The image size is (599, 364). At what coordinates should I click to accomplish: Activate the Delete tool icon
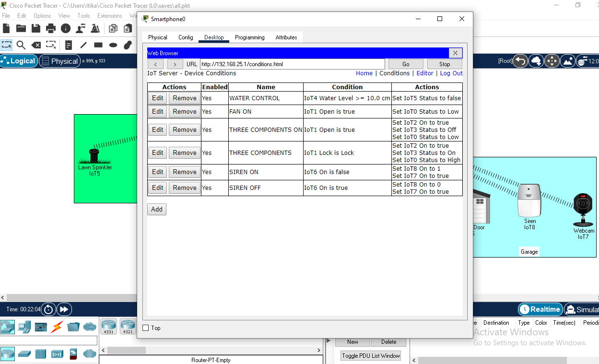point(36,45)
